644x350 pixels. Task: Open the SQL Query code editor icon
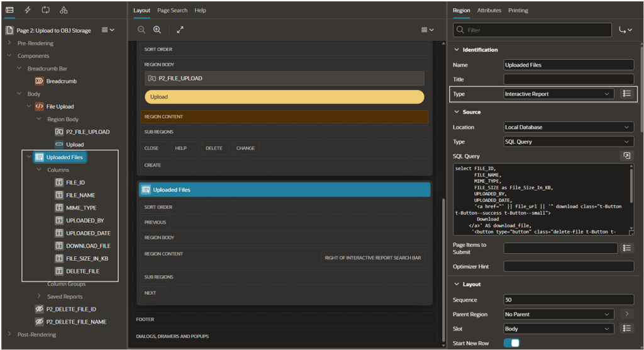(x=627, y=155)
